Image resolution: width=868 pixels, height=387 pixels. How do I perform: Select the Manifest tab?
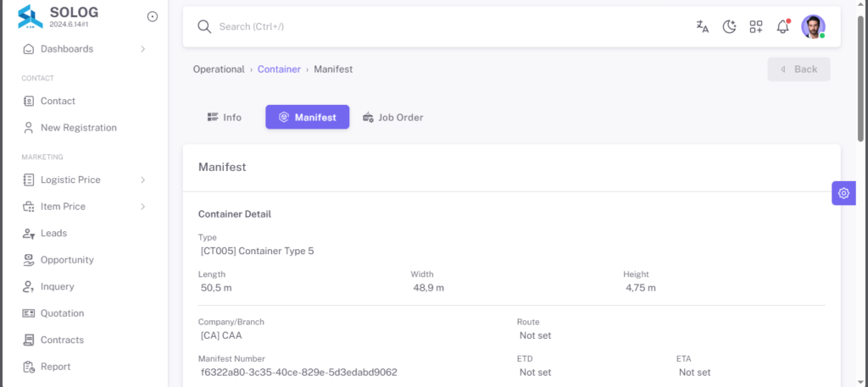pyautogui.click(x=307, y=117)
